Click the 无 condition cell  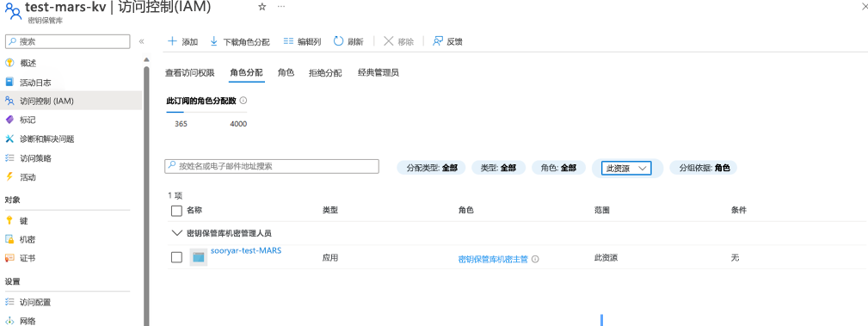pyautogui.click(x=736, y=257)
